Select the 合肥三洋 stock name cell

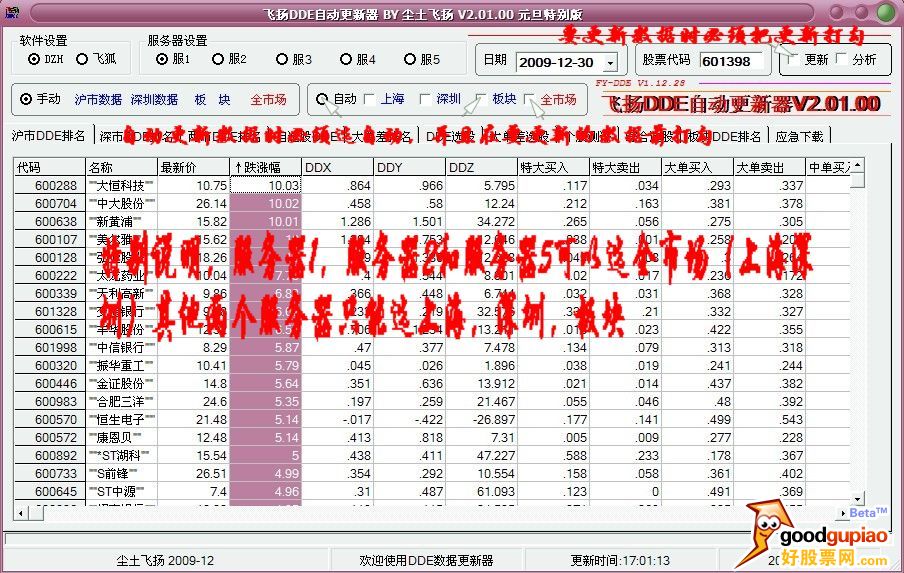121,401
